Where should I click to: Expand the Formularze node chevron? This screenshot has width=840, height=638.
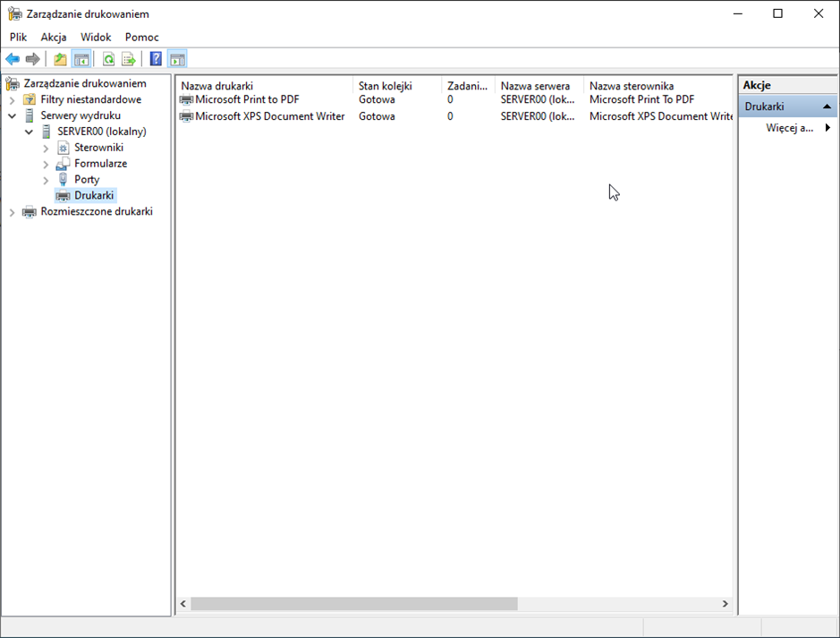click(46, 164)
